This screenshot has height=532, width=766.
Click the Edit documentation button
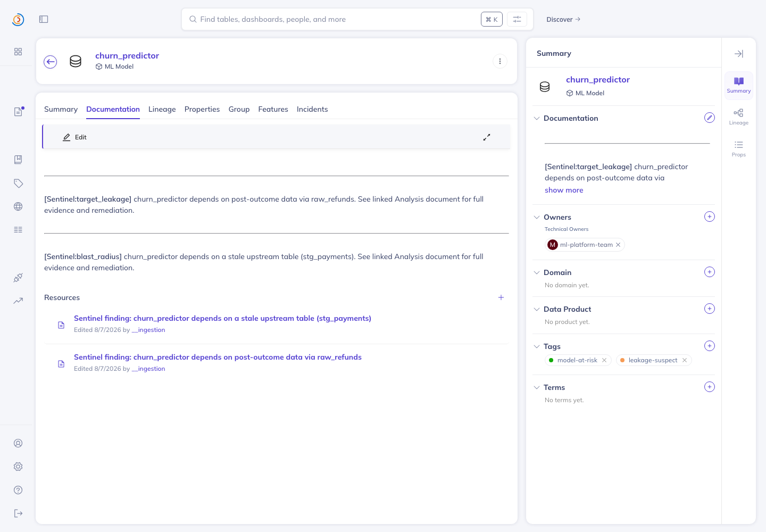coord(74,137)
